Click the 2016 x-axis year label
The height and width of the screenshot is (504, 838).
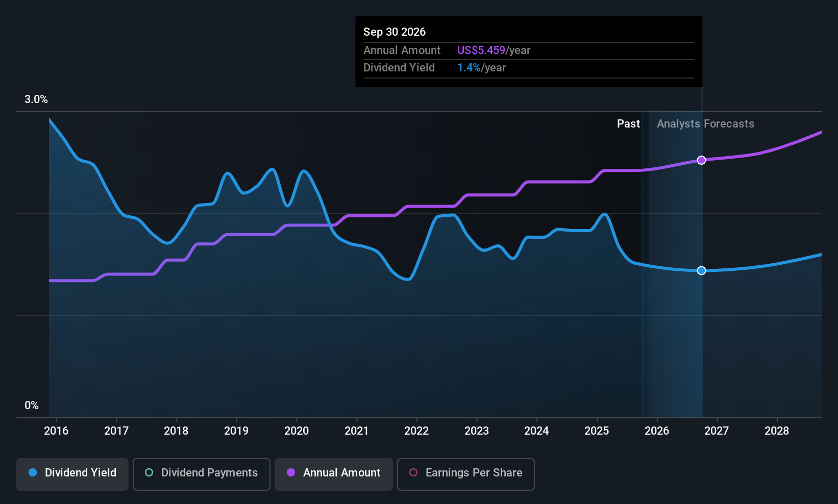click(x=56, y=431)
